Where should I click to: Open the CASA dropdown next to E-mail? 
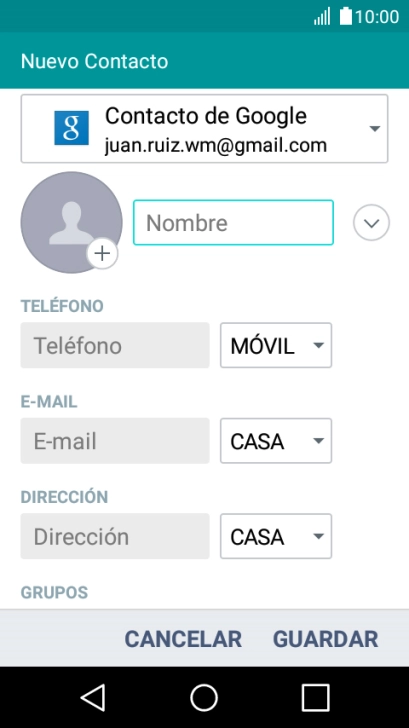pyautogui.click(x=276, y=441)
